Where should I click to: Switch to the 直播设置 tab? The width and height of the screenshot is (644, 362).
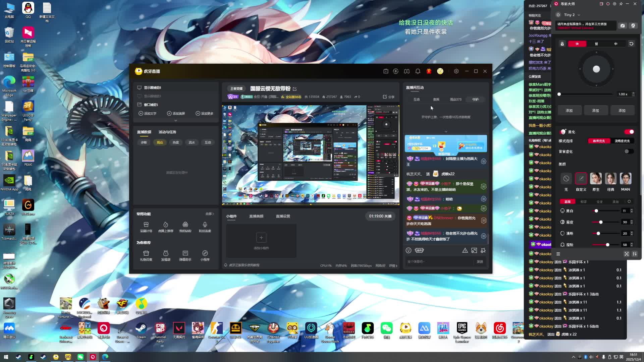click(282, 216)
